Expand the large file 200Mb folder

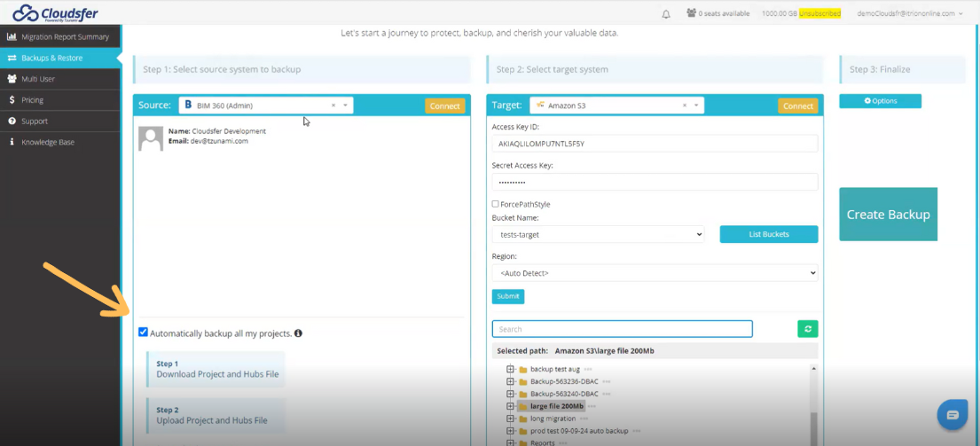tap(510, 407)
